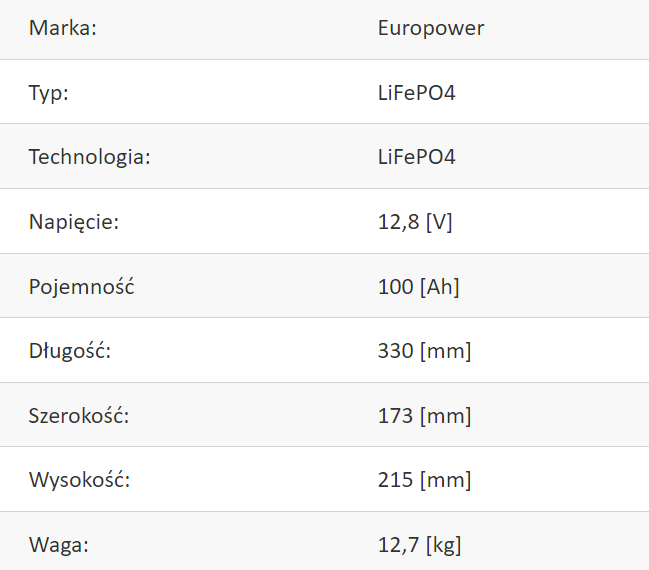
Task: Select the 173 [mm] width value
Action: click(424, 416)
